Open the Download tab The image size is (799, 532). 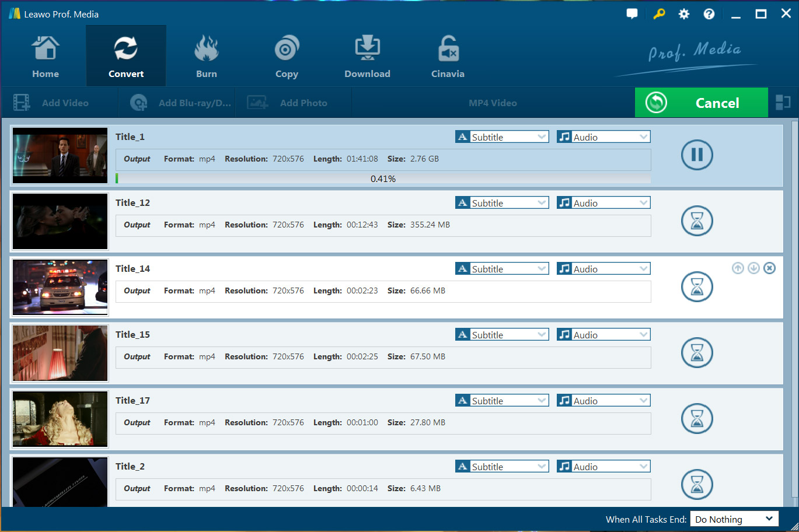[367, 57]
